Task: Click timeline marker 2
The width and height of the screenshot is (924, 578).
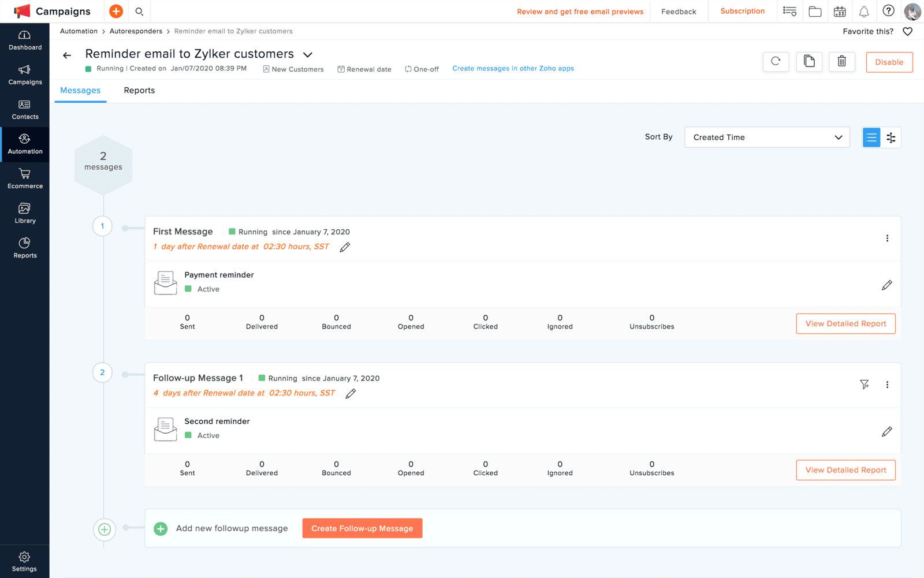Action: pyautogui.click(x=103, y=372)
